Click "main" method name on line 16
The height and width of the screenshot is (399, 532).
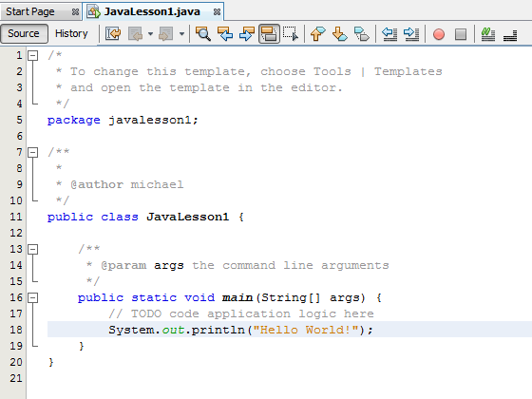(237, 297)
